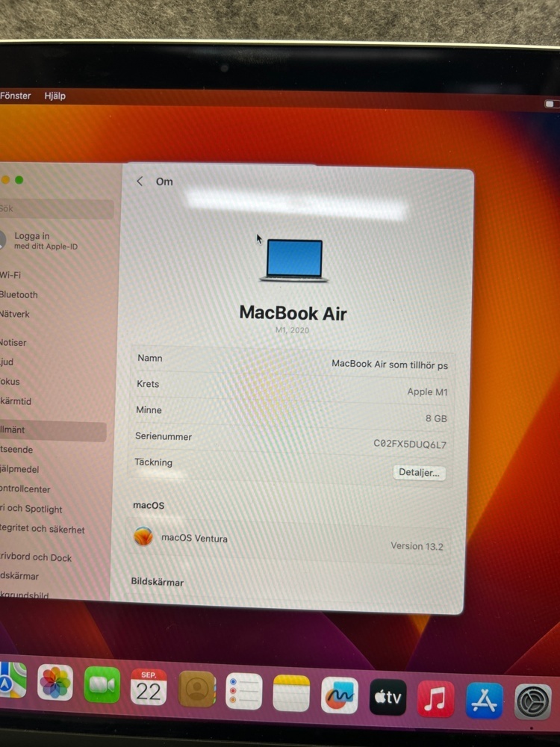The image size is (560, 747).
Task: Click the macOS Ventura label
Action: 194,538
